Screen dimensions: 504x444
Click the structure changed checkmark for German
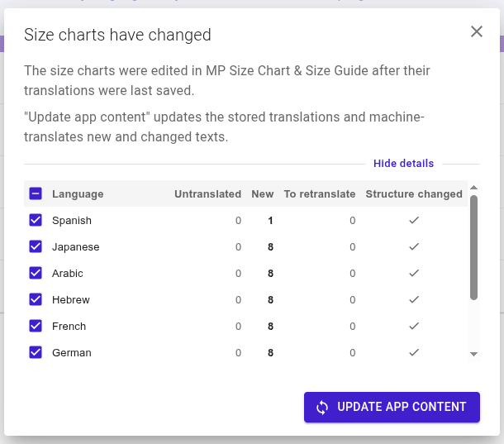tap(414, 352)
